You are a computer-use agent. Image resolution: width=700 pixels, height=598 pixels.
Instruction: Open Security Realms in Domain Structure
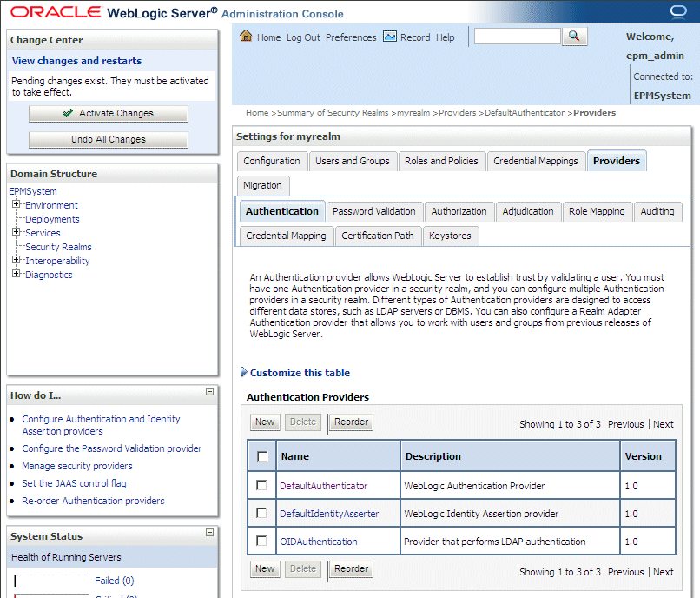58,247
